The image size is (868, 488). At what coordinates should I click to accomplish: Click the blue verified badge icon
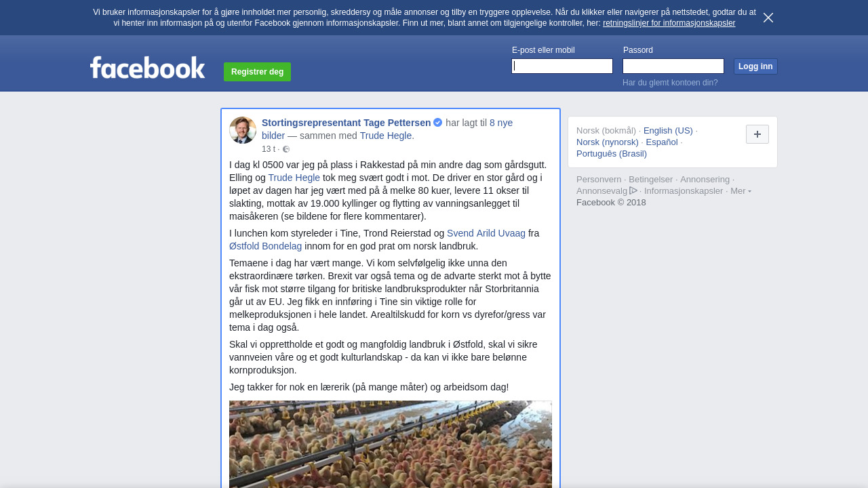(438, 123)
